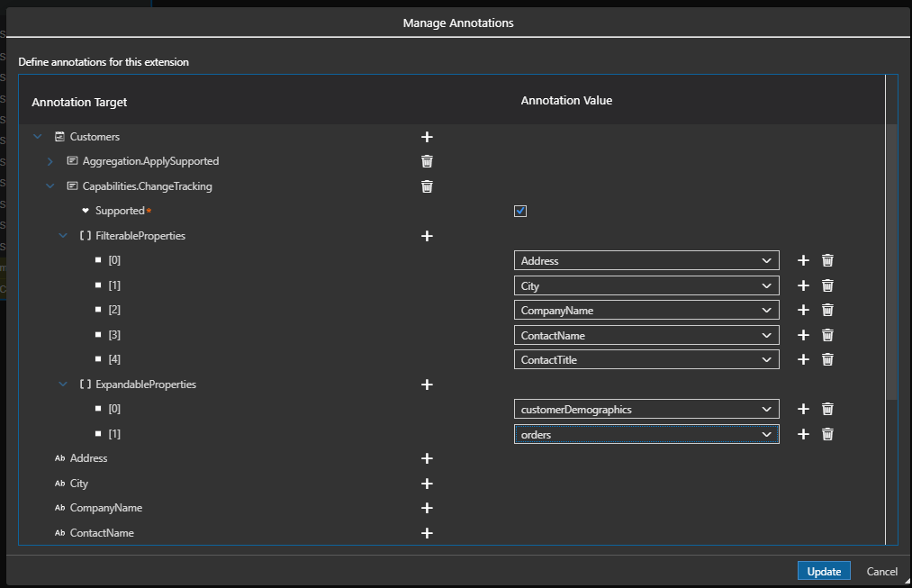Add annotation to ContactName property
The image size is (912, 588).
[x=427, y=533]
